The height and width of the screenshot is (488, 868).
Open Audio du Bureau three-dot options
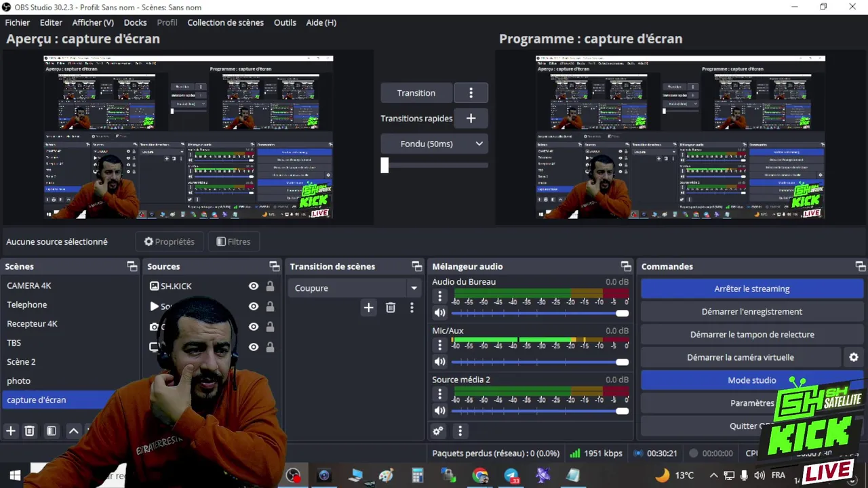440,296
